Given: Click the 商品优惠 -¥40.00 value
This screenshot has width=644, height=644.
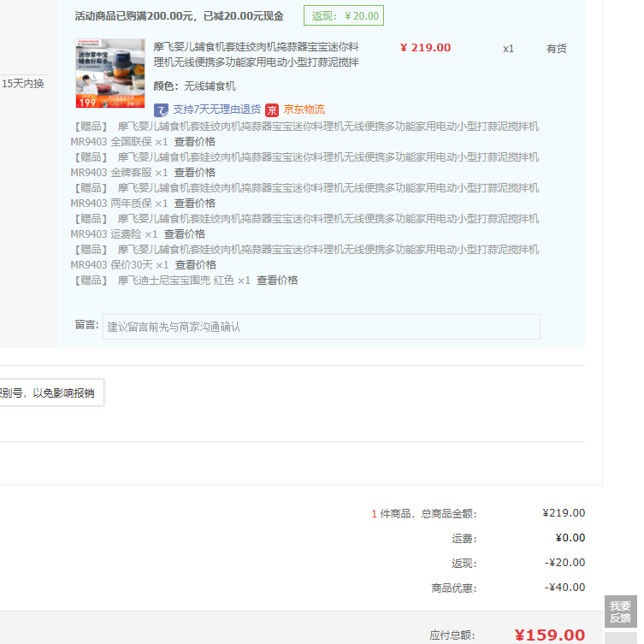Looking at the screenshot, I should point(564,588).
